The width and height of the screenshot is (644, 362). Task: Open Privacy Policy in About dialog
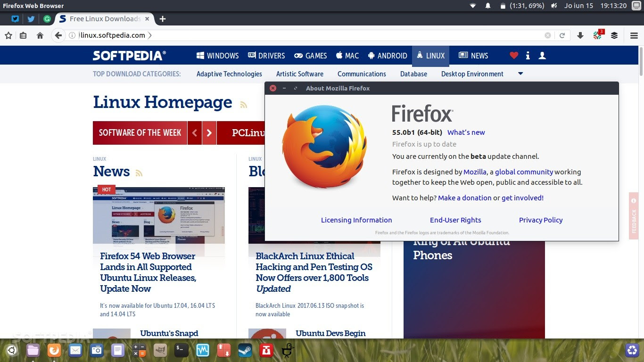(541, 220)
